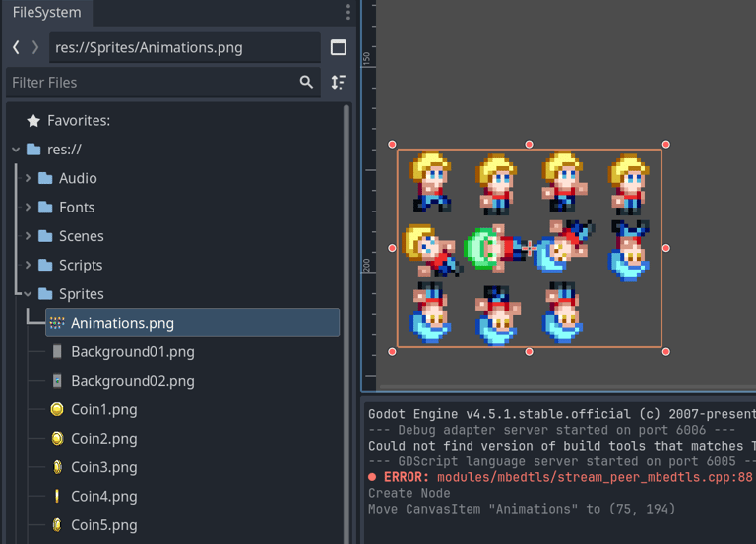Click the res://Sprites/Animations.png path field
This screenshot has width=756, height=544.
pos(185,47)
